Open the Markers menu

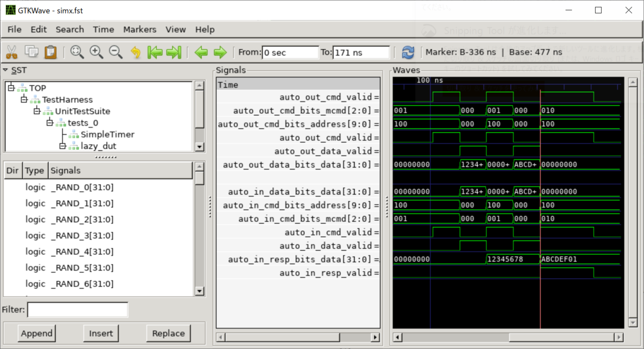[140, 30]
